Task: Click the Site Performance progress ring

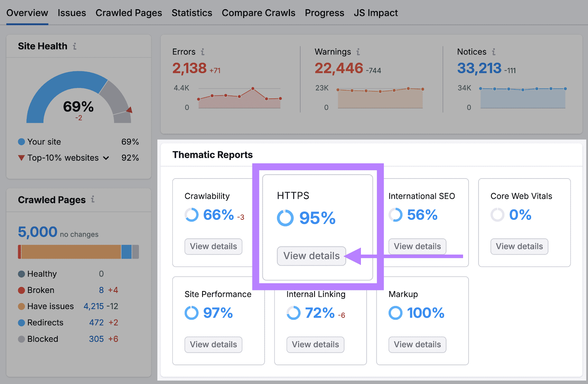Action: (x=191, y=313)
